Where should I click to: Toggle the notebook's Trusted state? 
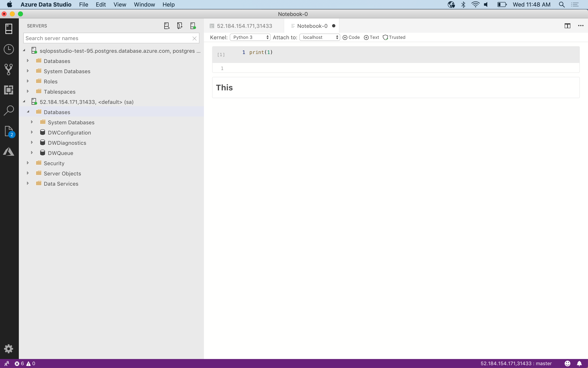(x=393, y=37)
